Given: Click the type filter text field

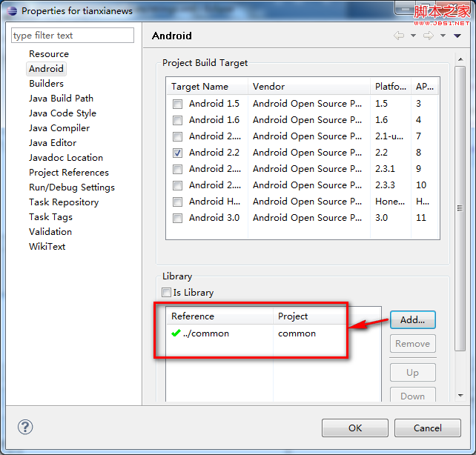Looking at the screenshot, I should tap(73, 36).
